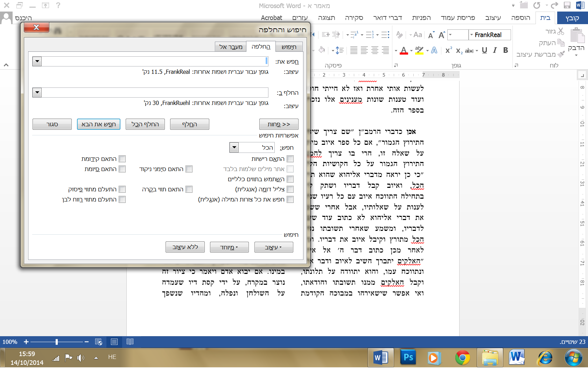Increase font size with the grow font icon

[442, 35]
